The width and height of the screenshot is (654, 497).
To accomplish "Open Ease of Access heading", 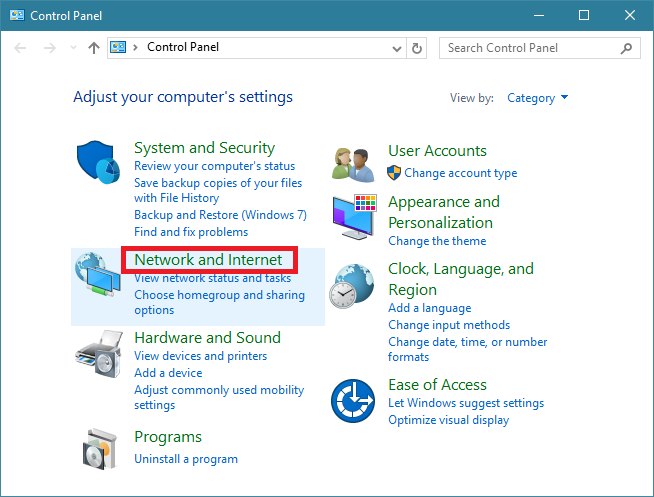I will pyautogui.click(x=437, y=385).
